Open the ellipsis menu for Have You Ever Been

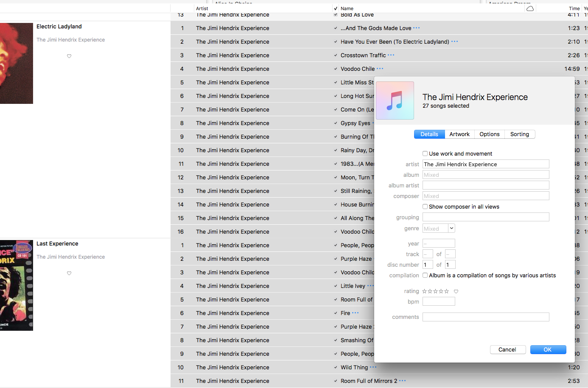coord(454,42)
